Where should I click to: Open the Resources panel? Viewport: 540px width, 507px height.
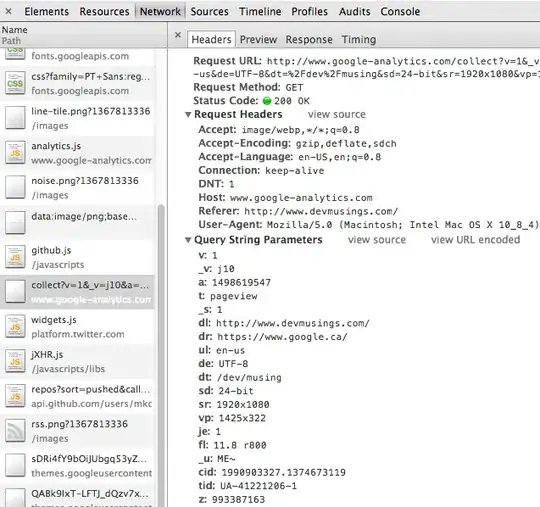(104, 12)
